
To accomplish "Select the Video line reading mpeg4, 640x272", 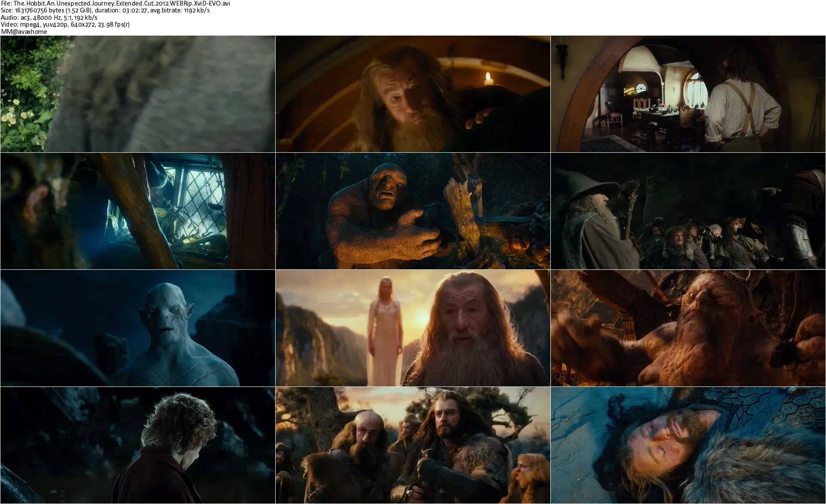I will (x=65, y=24).
